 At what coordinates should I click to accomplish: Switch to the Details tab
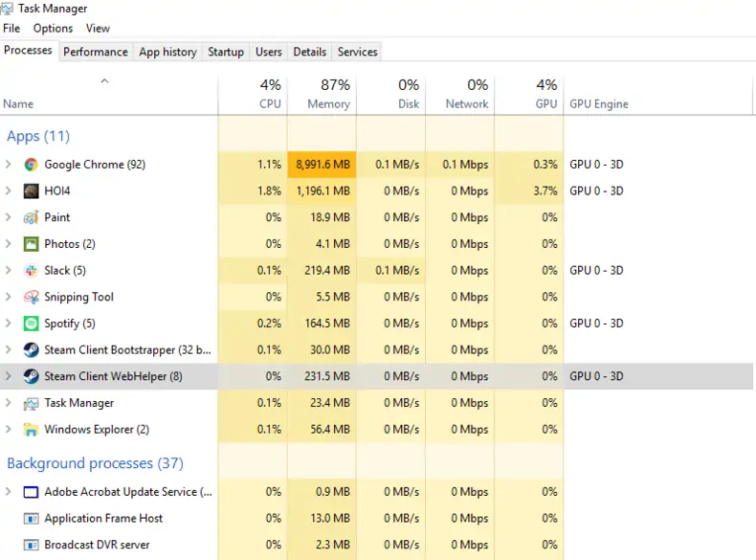[x=309, y=52]
